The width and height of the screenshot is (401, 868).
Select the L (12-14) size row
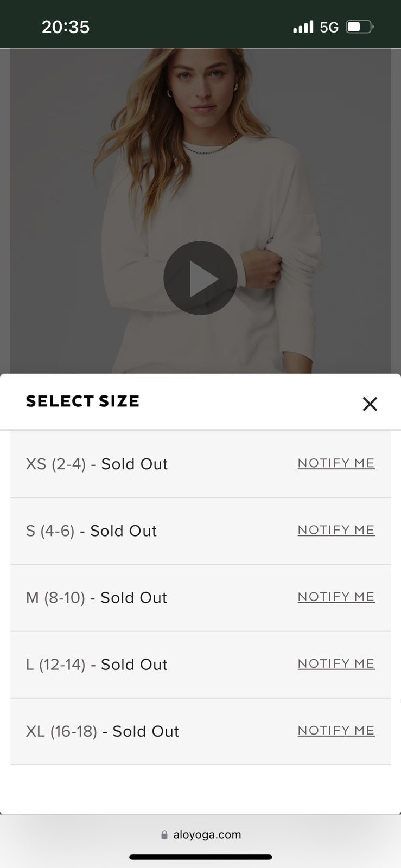(x=97, y=665)
